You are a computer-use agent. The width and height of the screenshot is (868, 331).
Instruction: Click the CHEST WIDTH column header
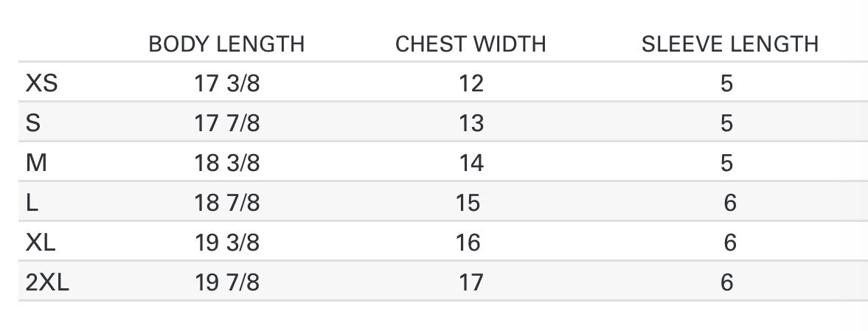(471, 44)
